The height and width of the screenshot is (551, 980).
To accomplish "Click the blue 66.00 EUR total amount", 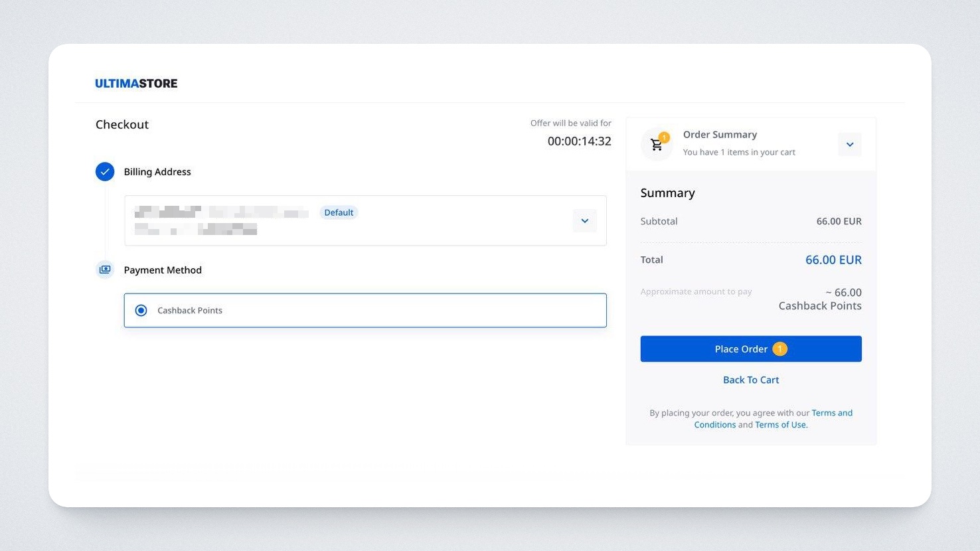I will 833,260.
